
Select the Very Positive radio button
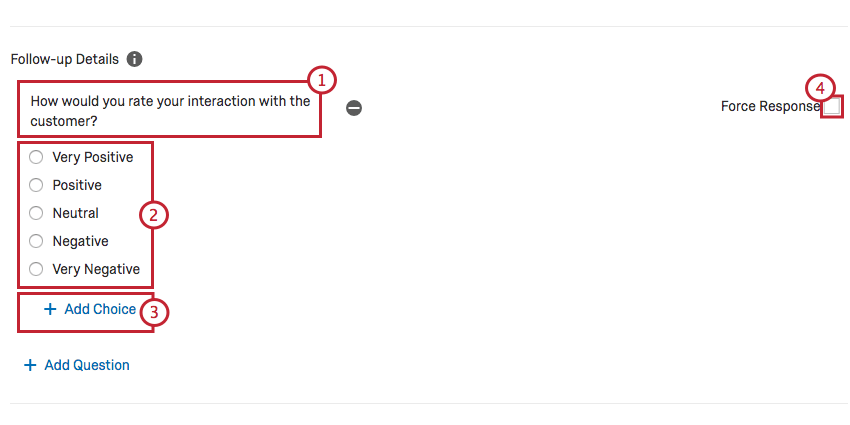click(x=37, y=157)
